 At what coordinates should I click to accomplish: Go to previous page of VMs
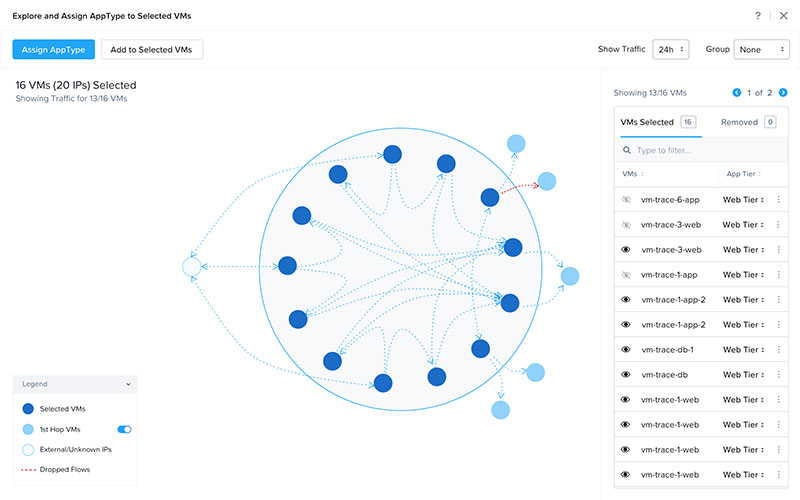pos(737,92)
